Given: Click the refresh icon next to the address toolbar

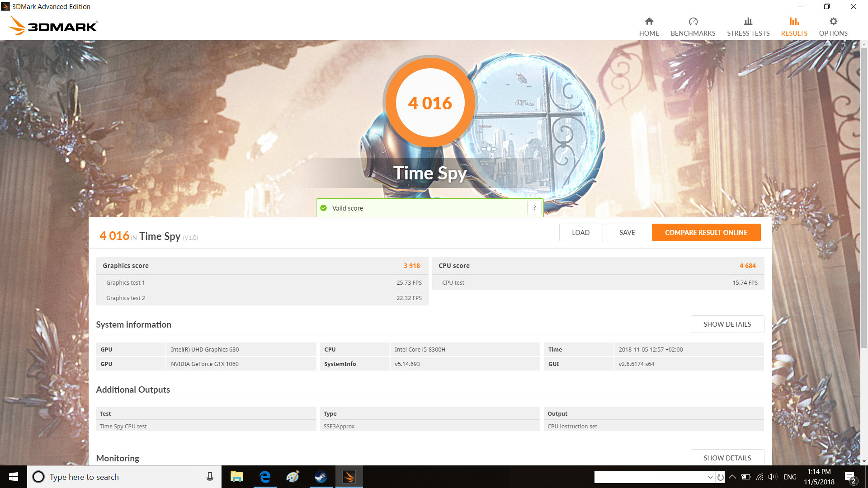Looking at the screenshot, I should click(720, 477).
